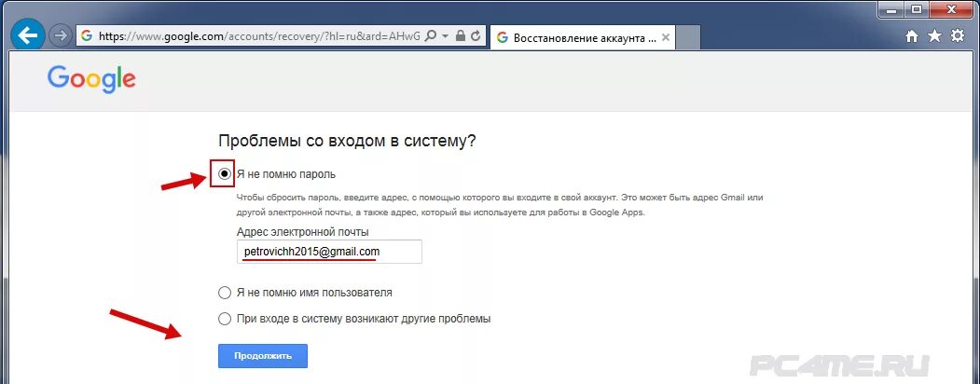The height and width of the screenshot is (384, 980).
Task: Switch to the Восстановление аккаунта tab
Action: (583, 37)
